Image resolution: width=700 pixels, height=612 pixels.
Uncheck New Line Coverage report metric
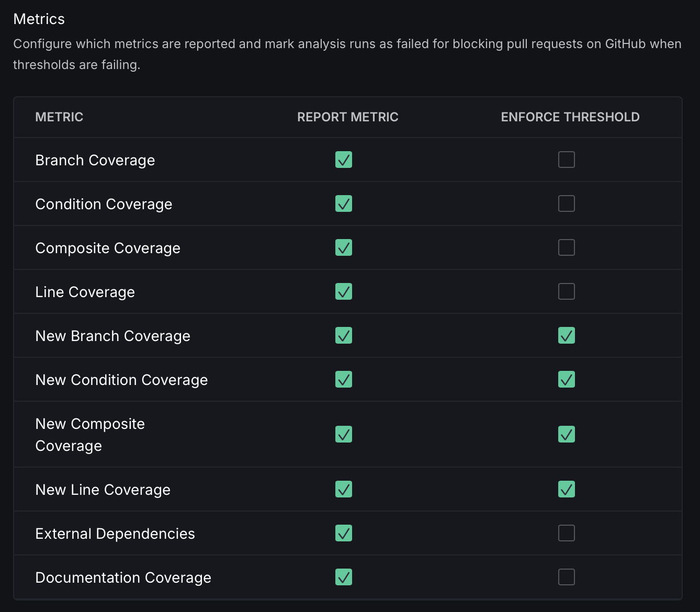pos(344,489)
